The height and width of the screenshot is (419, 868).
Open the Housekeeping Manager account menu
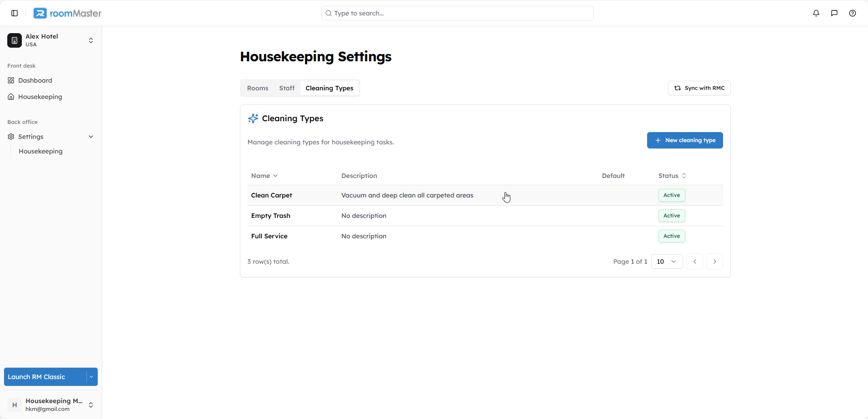tap(51, 405)
